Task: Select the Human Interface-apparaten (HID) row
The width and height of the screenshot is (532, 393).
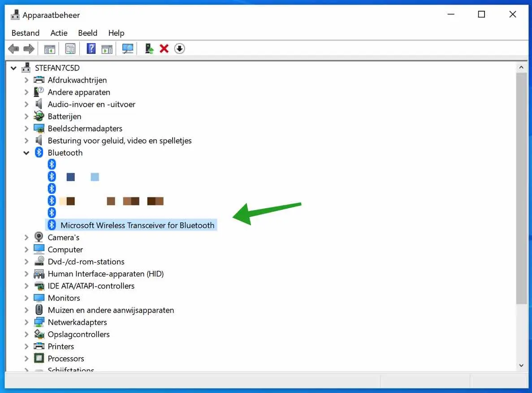Action: [x=105, y=274]
